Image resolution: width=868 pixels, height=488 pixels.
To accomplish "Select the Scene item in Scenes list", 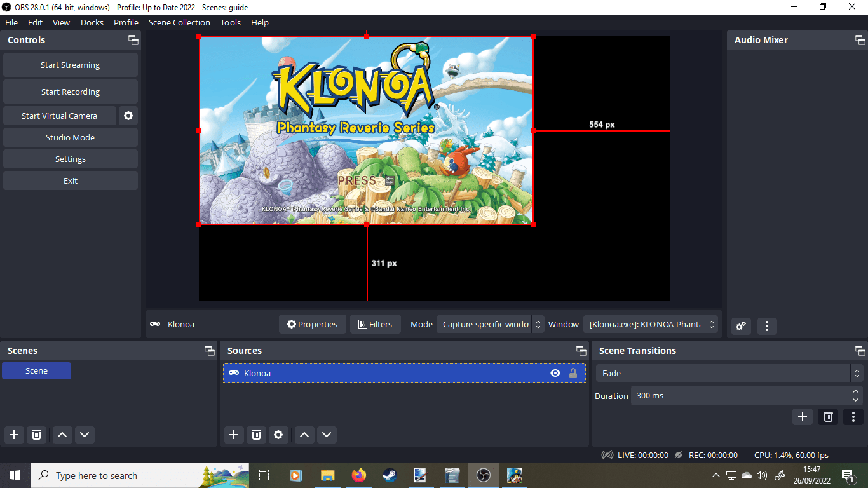I will [x=36, y=370].
